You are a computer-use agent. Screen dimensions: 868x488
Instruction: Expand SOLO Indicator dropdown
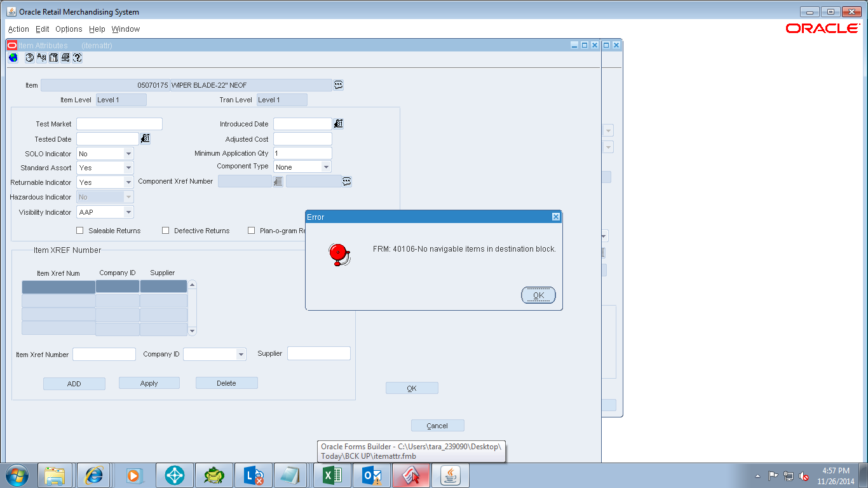[x=128, y=154]
